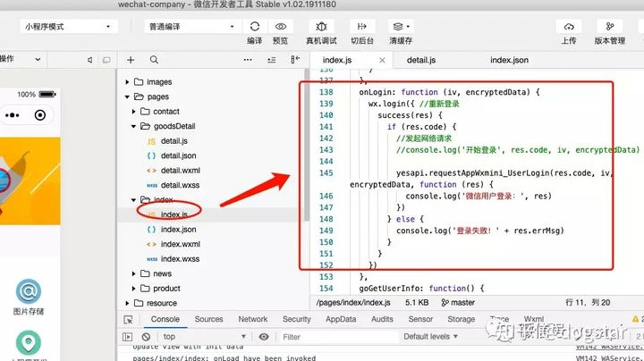644x361 pixels.
Task: Click the compile refresh icon
Action: [255, 27]
